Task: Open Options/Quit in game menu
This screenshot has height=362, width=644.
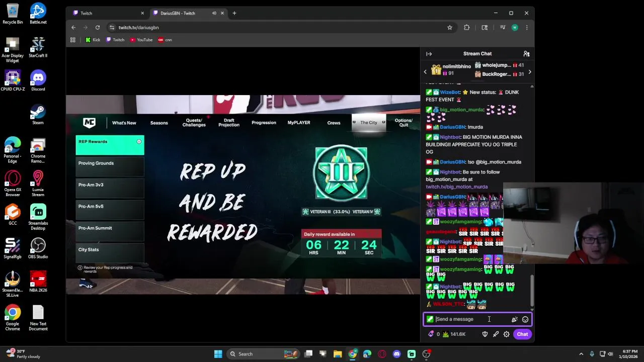Action: (x=404, y=123)
